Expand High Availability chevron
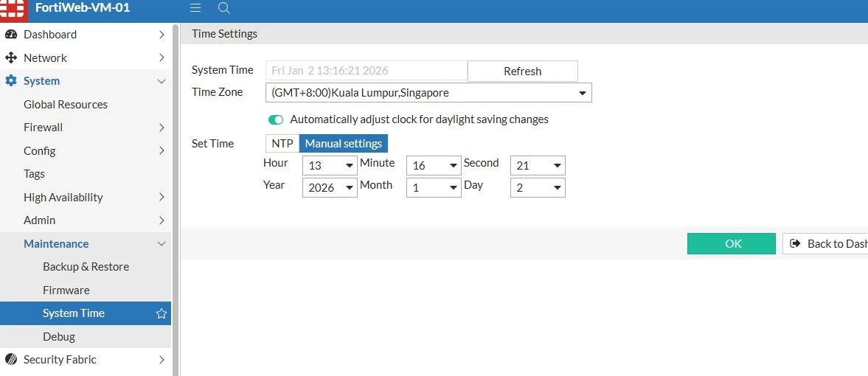This screenshot has width=868, height=376. click(x=162, y=197)
